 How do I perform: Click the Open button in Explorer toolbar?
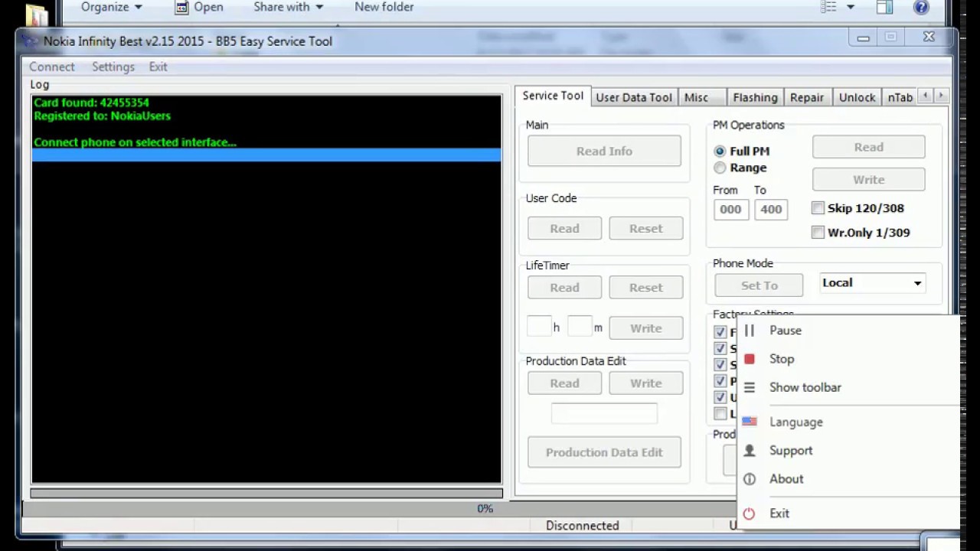click(x=199, y=7)
